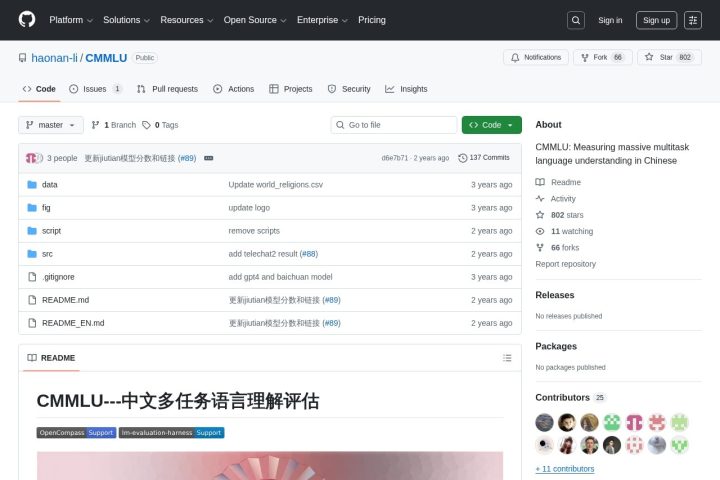Switch to the Issues tab
Viewport: 720px width, 480px height.
[95, 89]
